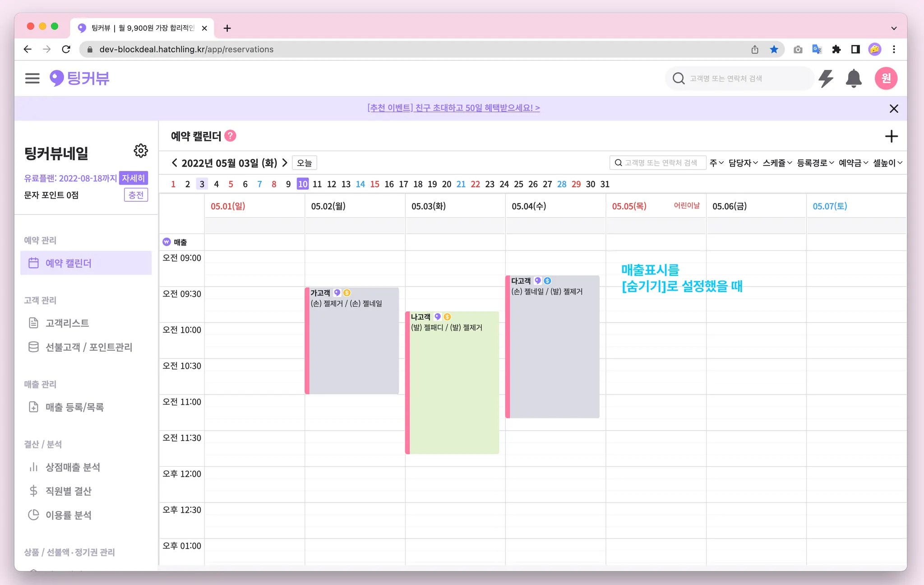Open 고객리스트 in the sidebar
The width and height of the screenshot is (924, 585).
67,323
